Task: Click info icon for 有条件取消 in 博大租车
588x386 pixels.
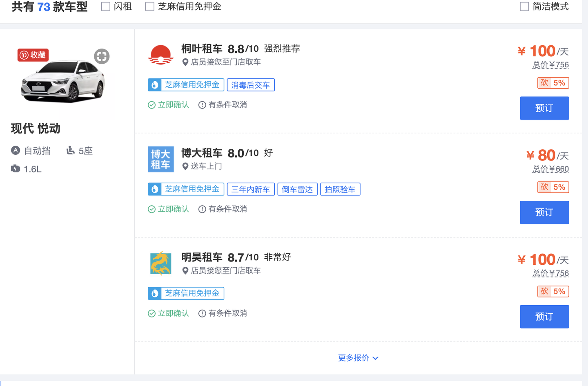Action: (x=202, y=209)
